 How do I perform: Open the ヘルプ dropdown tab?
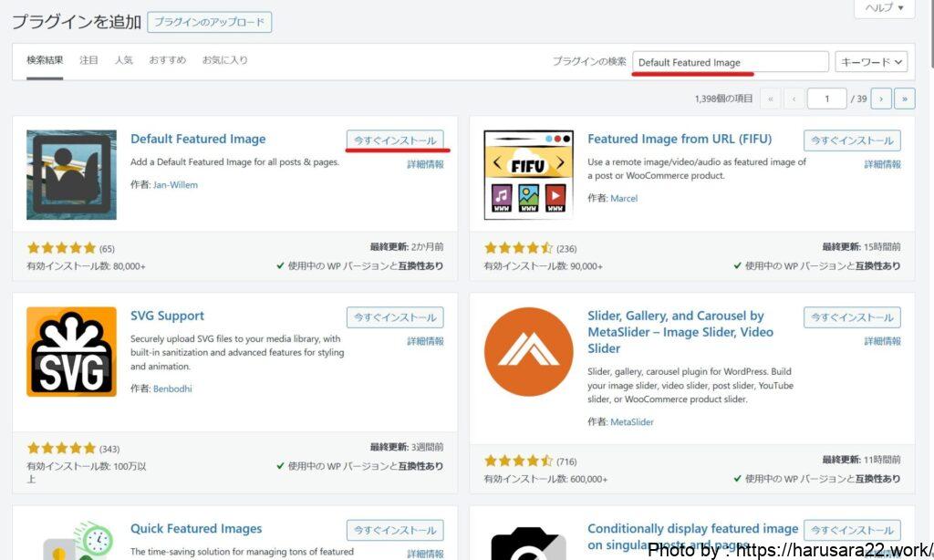(x=884, y=8)
